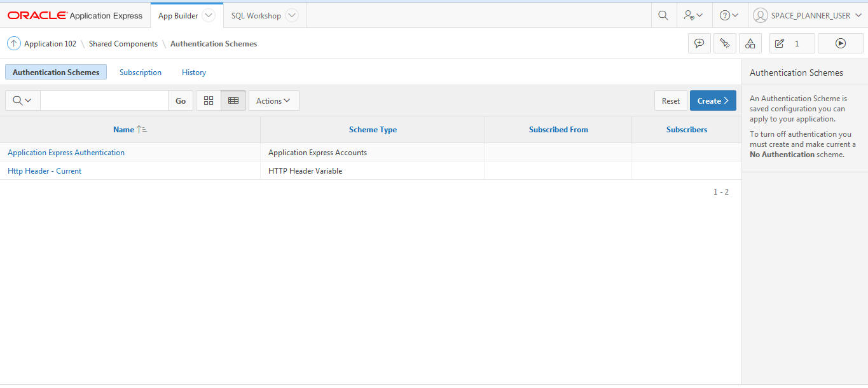Select the SQL Workshop tab

point(256,16)
